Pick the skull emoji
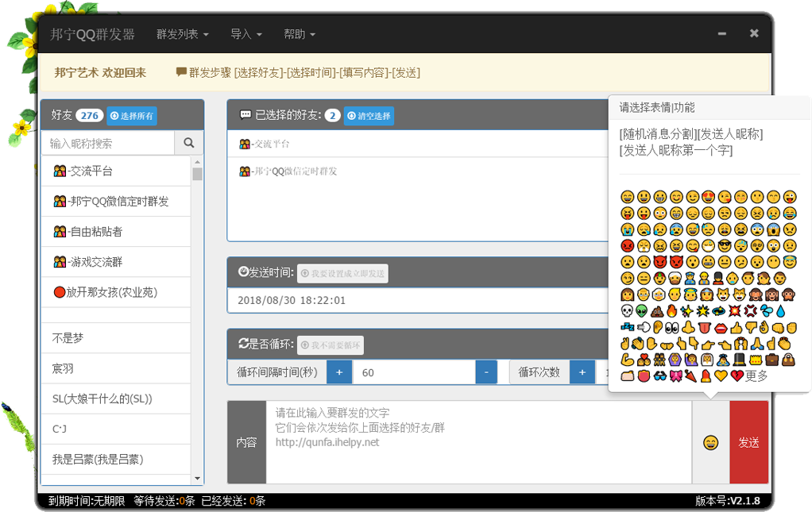This screenshot has width=812, height=512. coord(627,310)
